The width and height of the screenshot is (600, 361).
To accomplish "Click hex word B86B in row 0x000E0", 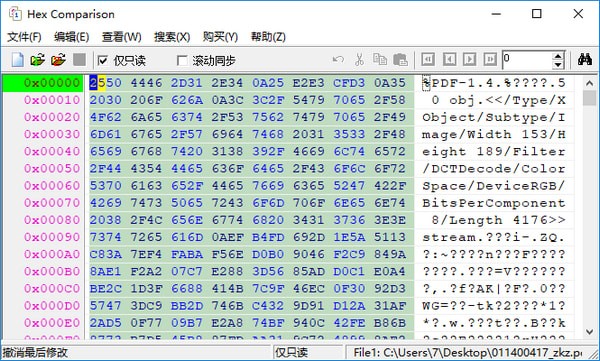I will (x=390, y=323).
